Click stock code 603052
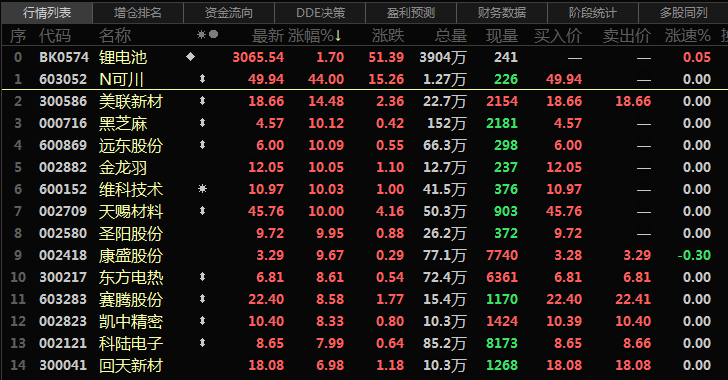 coord(63,79)
